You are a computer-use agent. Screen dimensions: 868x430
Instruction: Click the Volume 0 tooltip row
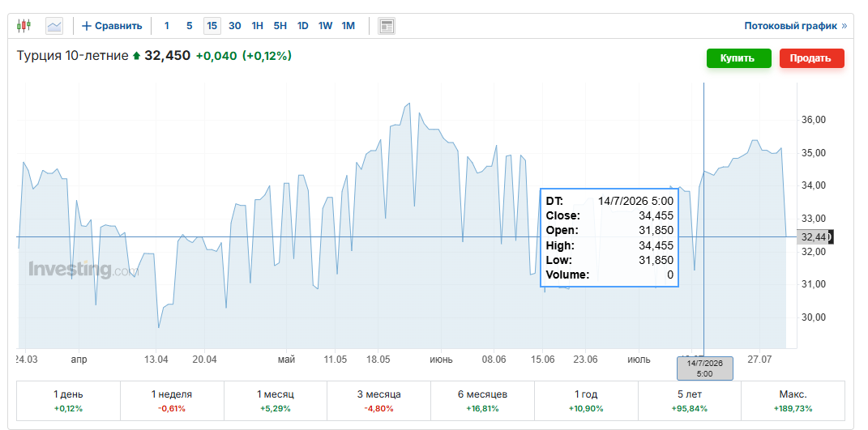click(x=609, y=275)
